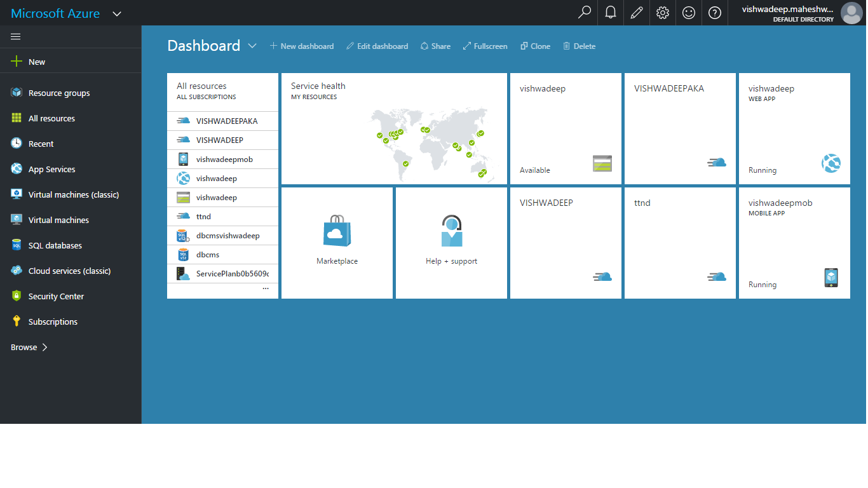Screen dimensions: 868x488
Task: Select vishwadeepmob in resources list
Action: pos(222,159)
